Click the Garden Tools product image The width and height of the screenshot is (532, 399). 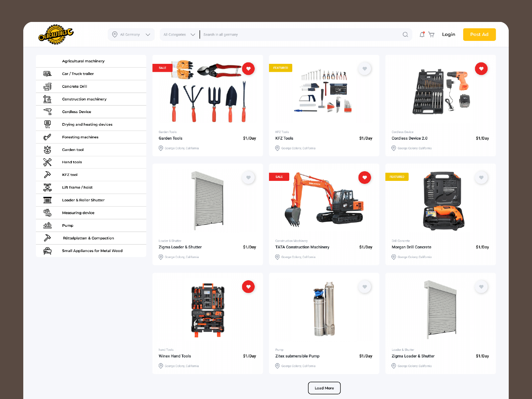208,91
